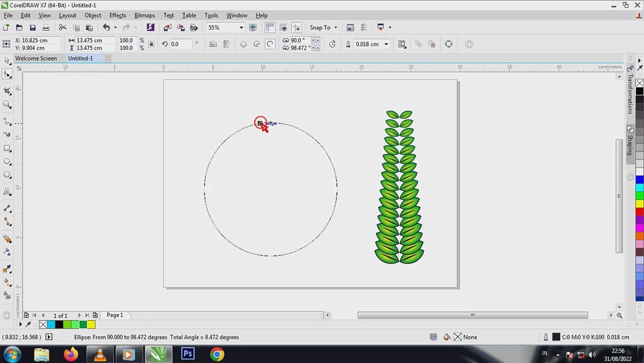Open the Transformations docker tab
Screen dimensions: 644x363
pyautogui.click(x=630, y=94)
